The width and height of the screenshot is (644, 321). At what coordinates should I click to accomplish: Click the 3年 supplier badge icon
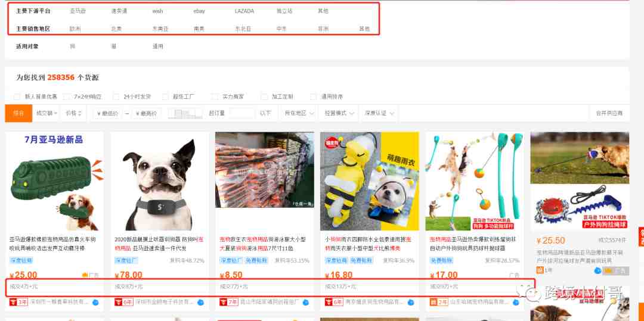18,302
